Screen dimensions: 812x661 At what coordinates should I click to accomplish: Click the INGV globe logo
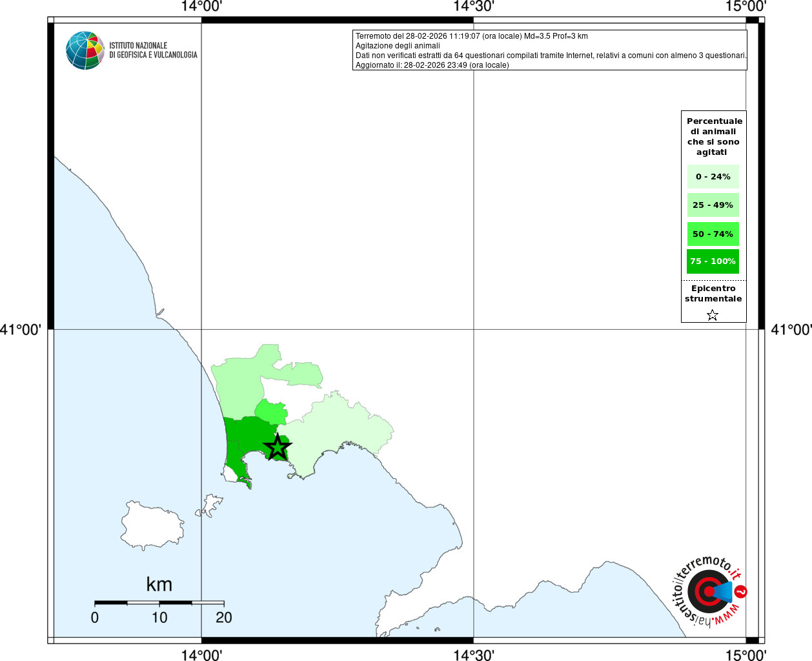point(85,50)
